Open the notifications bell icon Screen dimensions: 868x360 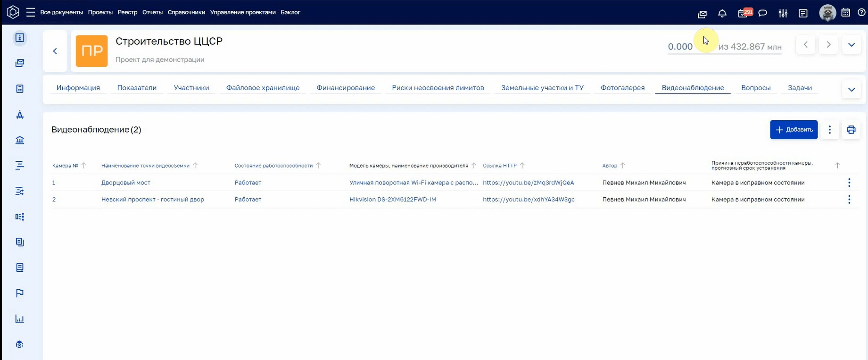click(722, 13)
